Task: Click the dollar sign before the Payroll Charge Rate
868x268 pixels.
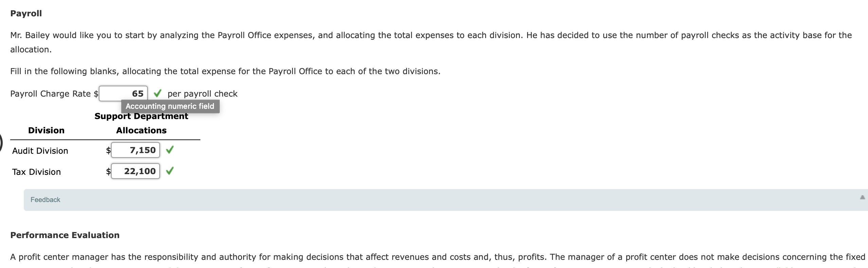Action: pyautogui.click(x=96, y=94)
